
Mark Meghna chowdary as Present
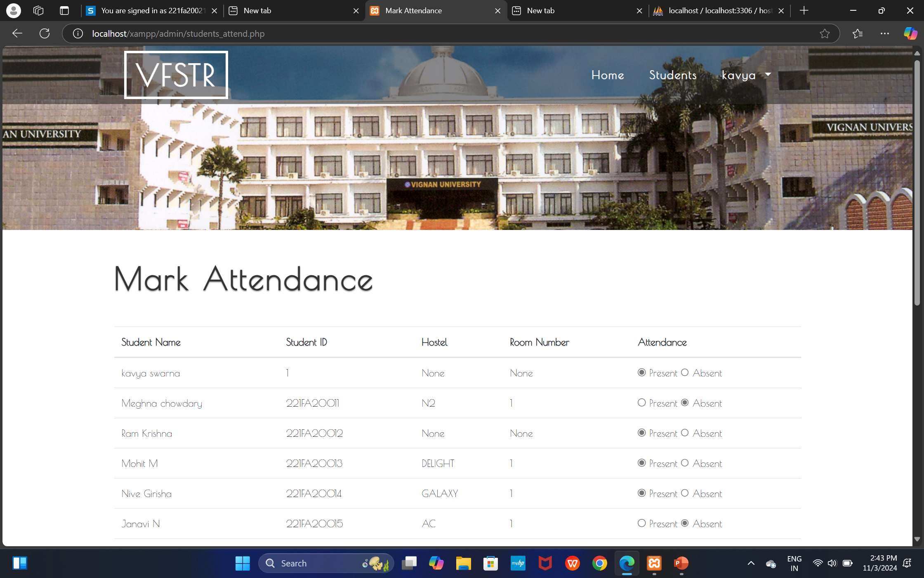(641, 403)
